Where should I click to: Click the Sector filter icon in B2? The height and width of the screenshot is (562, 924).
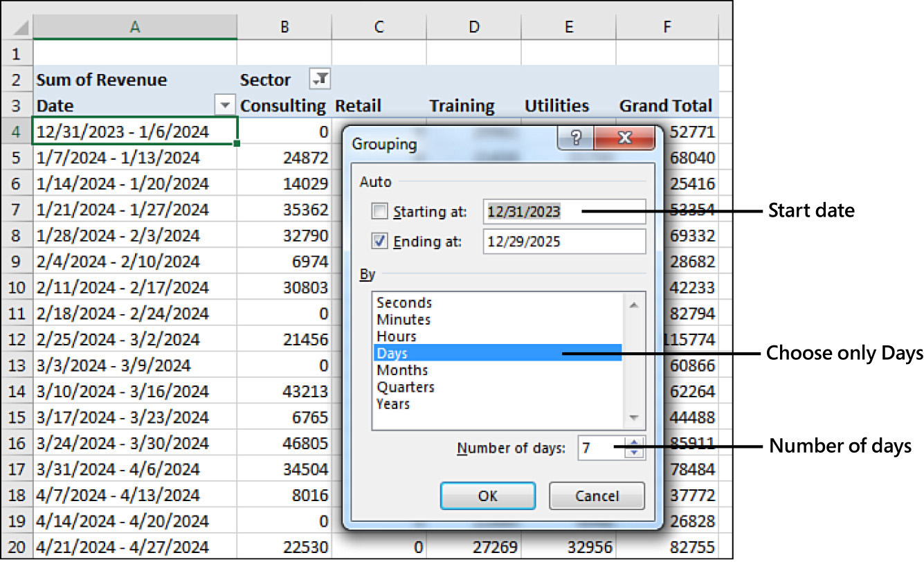(x=320, y=80)
